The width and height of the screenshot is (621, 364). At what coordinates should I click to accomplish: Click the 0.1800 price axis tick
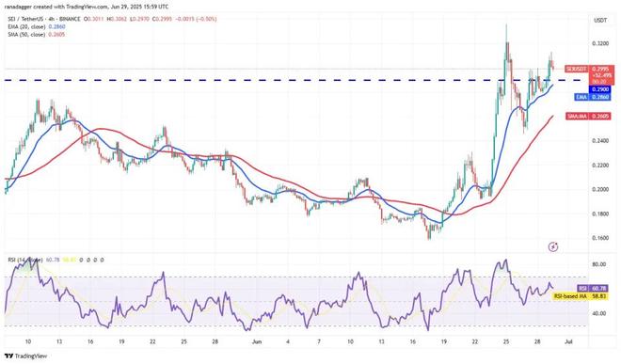click(600, 214)
